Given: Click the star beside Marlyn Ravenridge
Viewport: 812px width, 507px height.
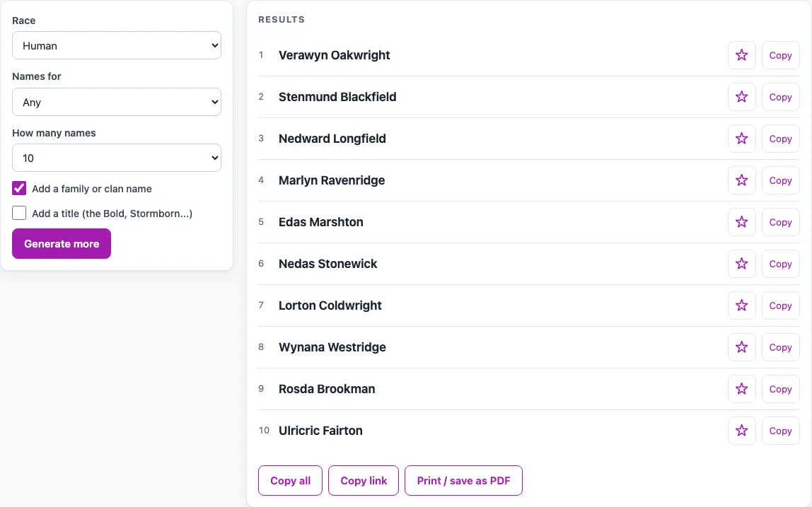Looking at the screenshot, I should [x=741, y=180].
